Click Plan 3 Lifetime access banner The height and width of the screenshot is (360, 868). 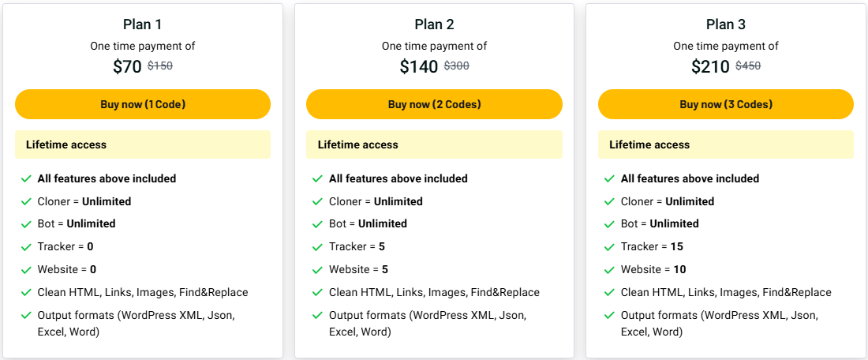(726, 144)
